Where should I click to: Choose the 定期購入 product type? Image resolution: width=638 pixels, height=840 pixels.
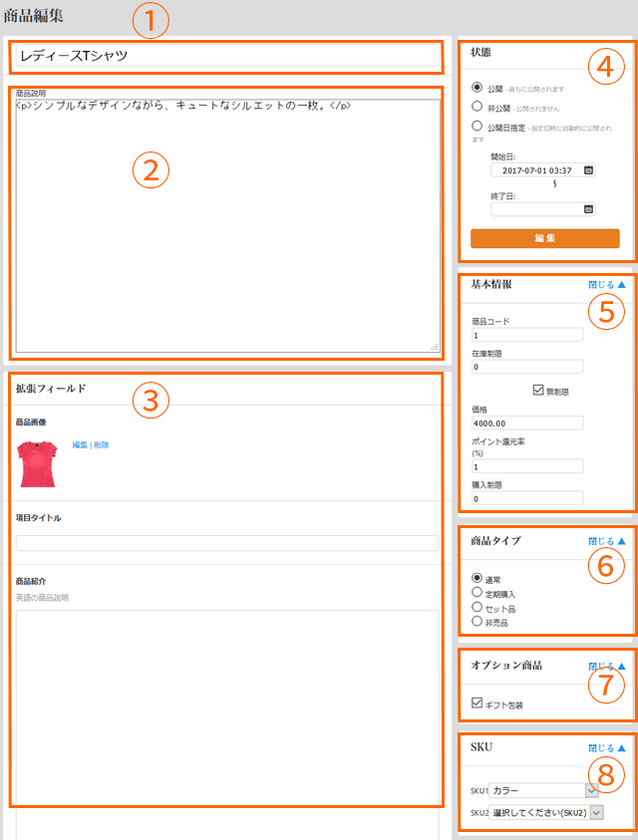[478, 593]
